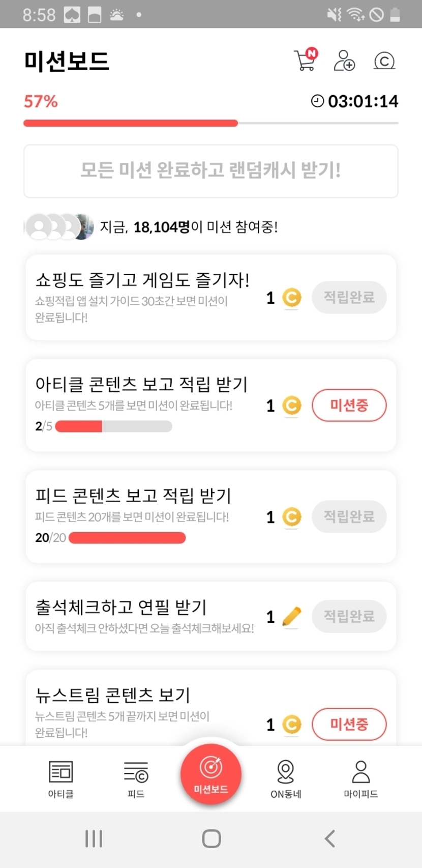The image size is (422, 868).
Task: Tap the 뉴스트림 mission coin icon
Action: 291,724
